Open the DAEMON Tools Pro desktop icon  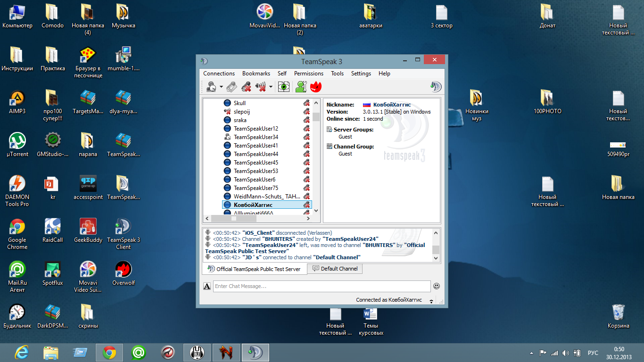click(x=17, y=191)
